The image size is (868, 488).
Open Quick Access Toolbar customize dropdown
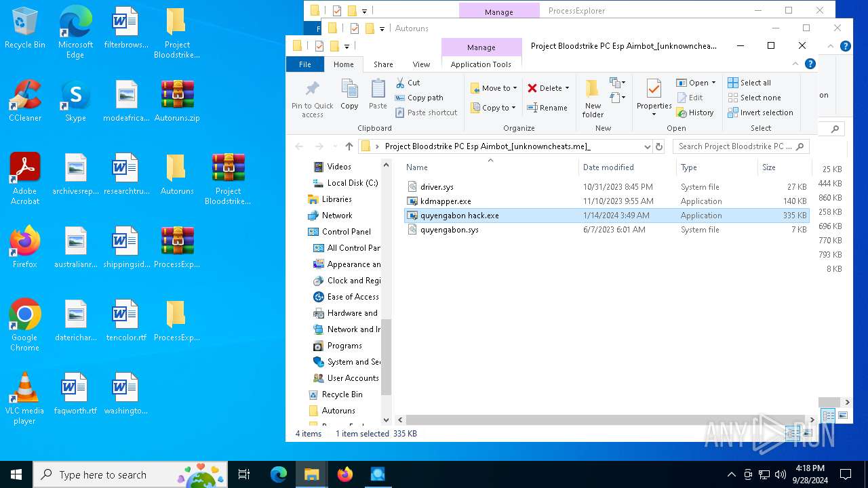[347, 47]
